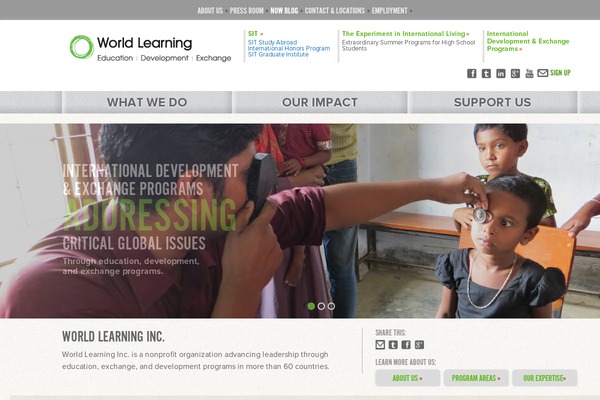Select the third carousel slide dot
The image size is (600, 400).
[331, 306]
